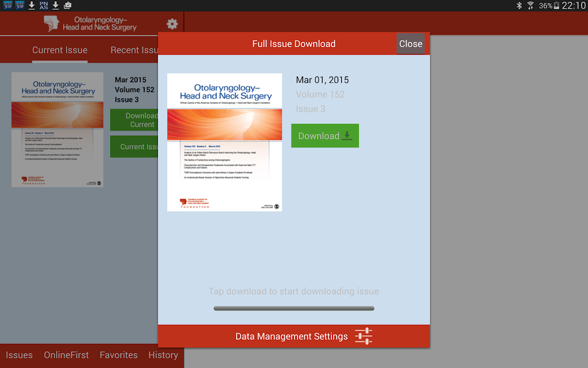Click the Download Current button
The height and width of the screenshot is (368, 588).
(134, 120)
